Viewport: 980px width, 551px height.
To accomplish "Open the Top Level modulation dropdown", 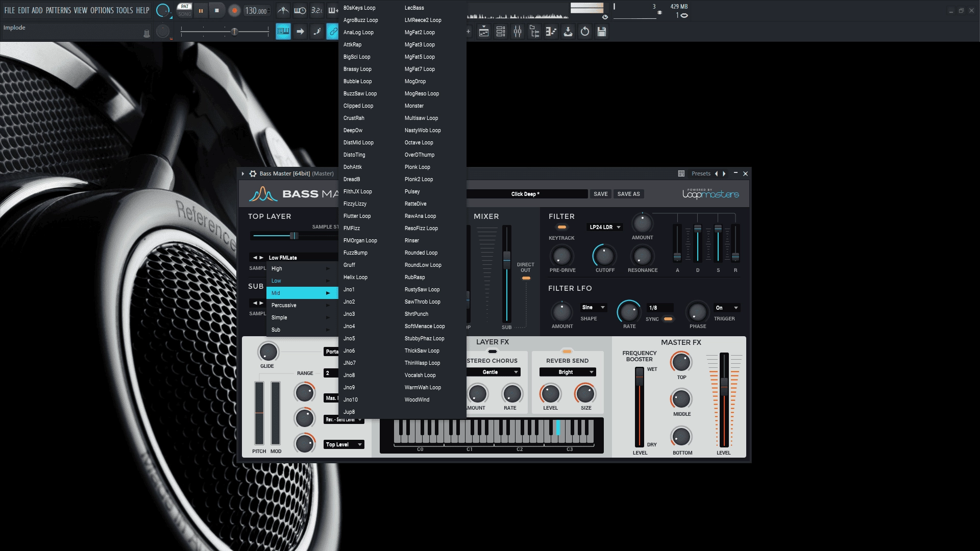I will pyautogui.click(x=344, y=444).
